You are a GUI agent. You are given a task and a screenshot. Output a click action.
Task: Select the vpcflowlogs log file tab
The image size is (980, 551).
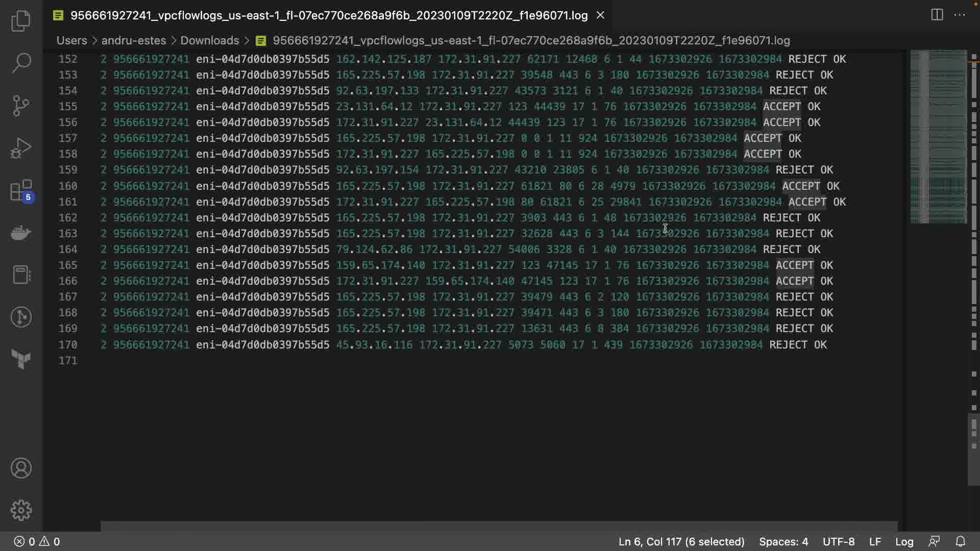[x=329, y=15]
